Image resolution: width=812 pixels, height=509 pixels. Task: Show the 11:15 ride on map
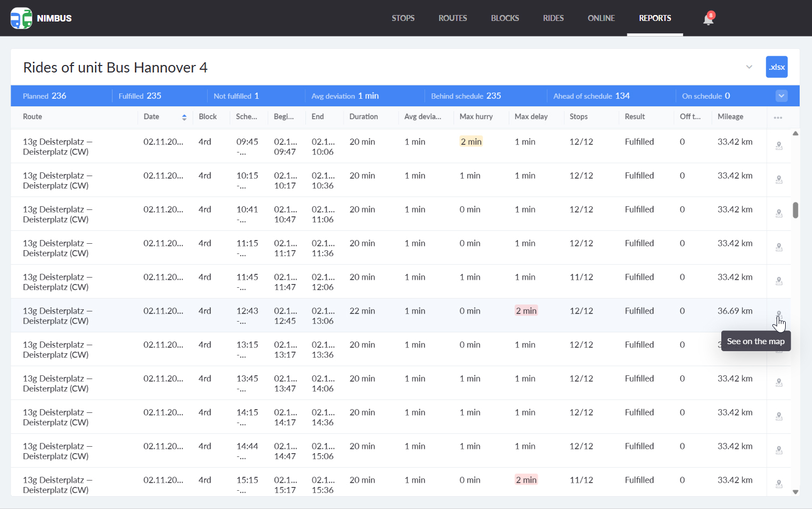tap(779, 248)
